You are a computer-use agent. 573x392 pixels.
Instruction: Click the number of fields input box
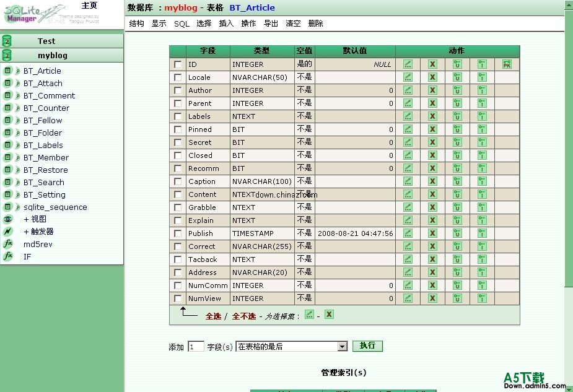pyautogui.click(x=196, y=347)
